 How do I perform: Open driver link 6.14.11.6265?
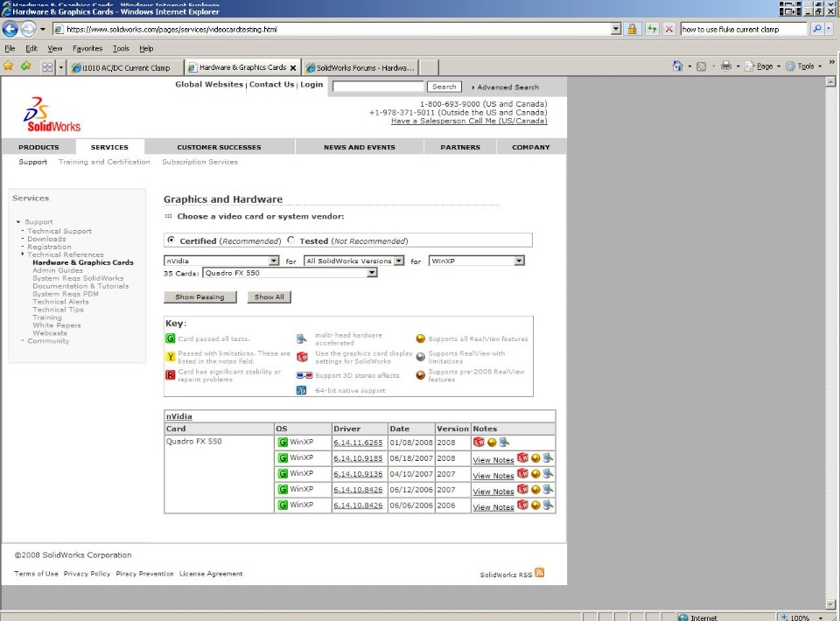358,443
